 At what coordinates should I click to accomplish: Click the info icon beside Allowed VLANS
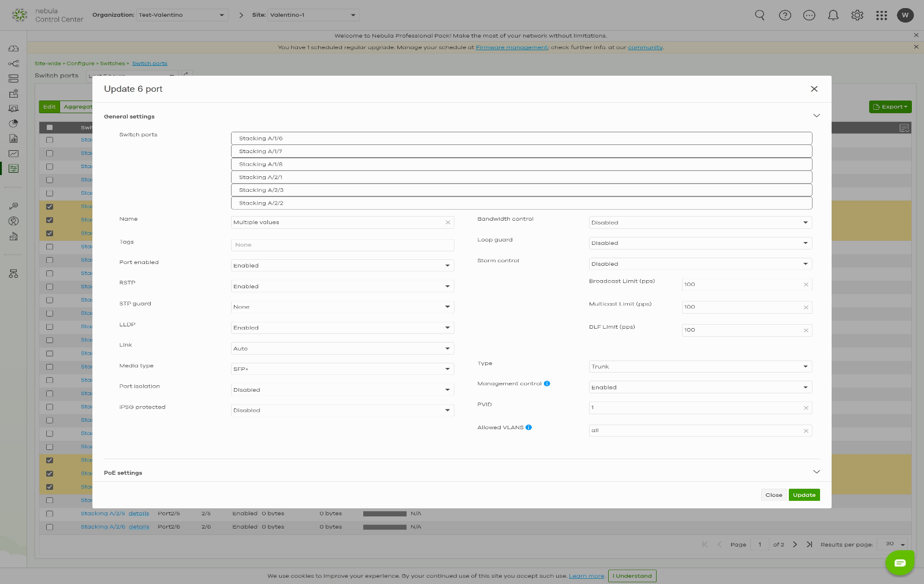[528, 427]
